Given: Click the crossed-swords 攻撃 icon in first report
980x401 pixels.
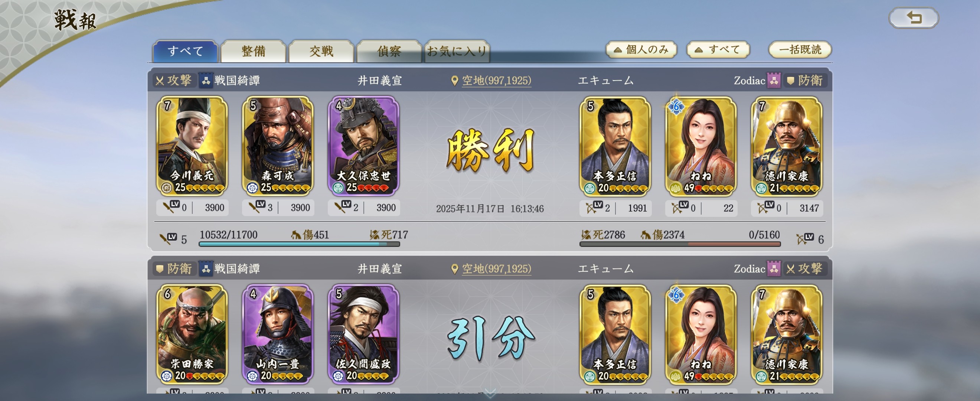Looking at the screenshot, I should pos(160,81).
